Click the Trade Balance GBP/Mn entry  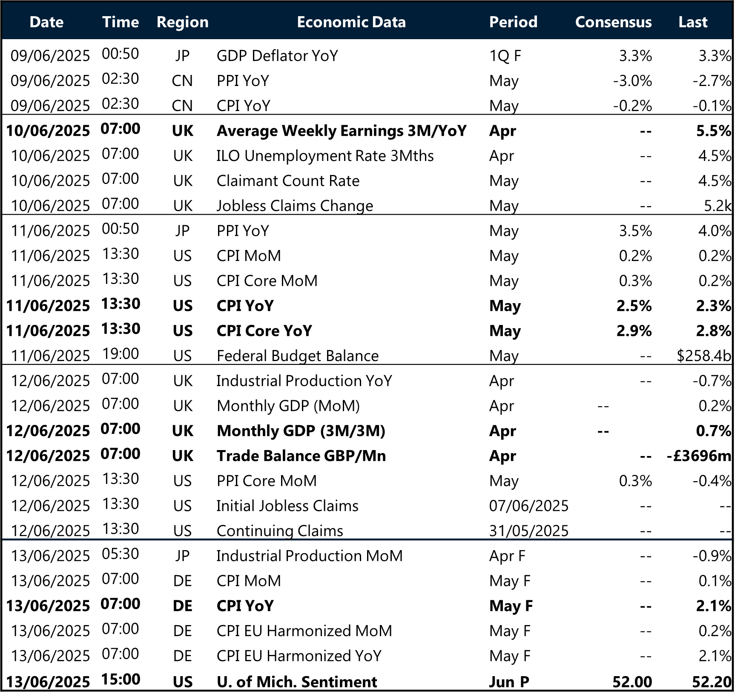click(x=301, y=456)
